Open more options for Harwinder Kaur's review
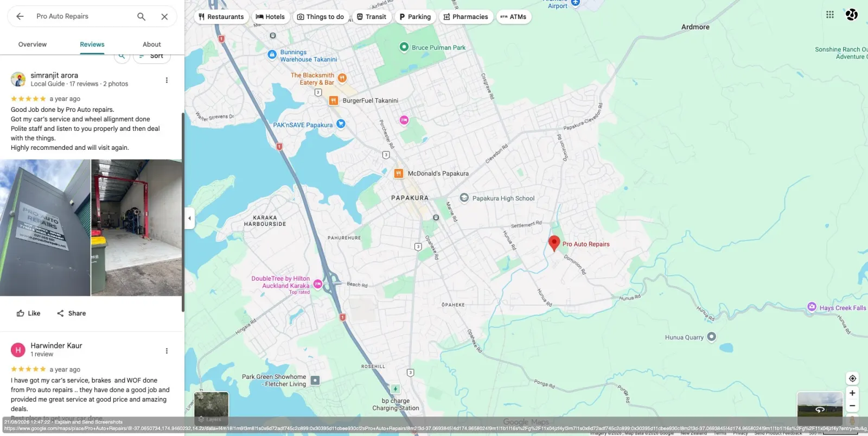 (167, 351)
